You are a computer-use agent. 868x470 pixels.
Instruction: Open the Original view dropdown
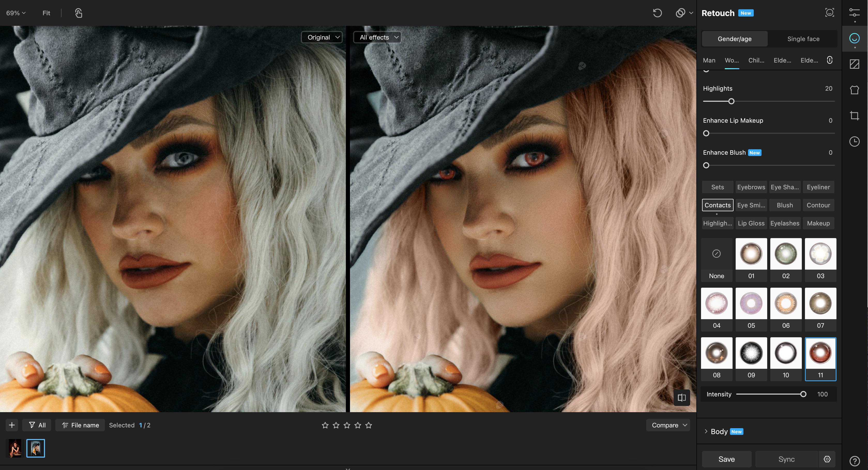point(322,37)
